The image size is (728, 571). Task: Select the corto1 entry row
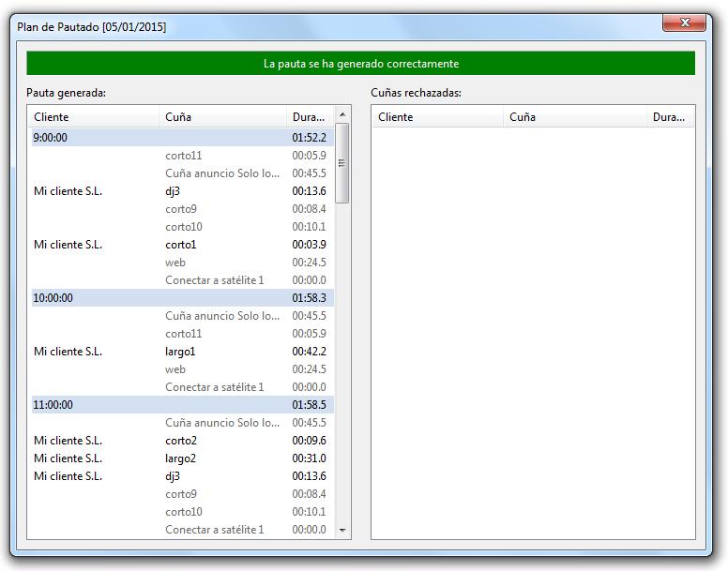click(181, 245)
